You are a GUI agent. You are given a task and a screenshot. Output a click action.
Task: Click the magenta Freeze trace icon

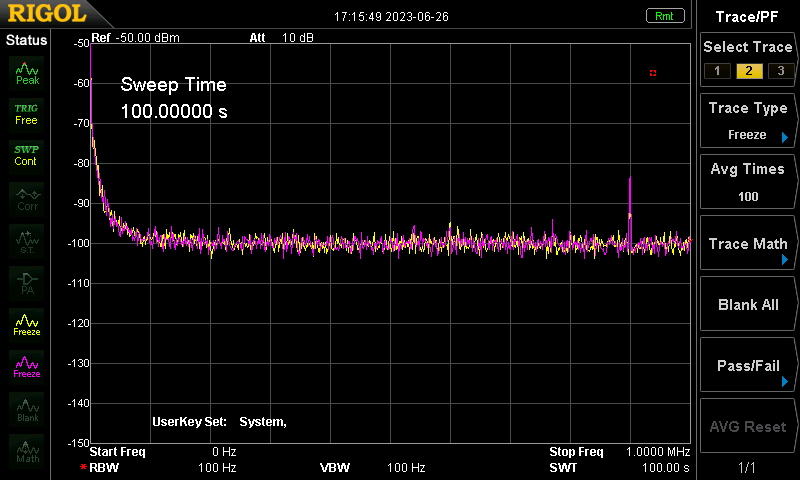(x=27, y=367)
